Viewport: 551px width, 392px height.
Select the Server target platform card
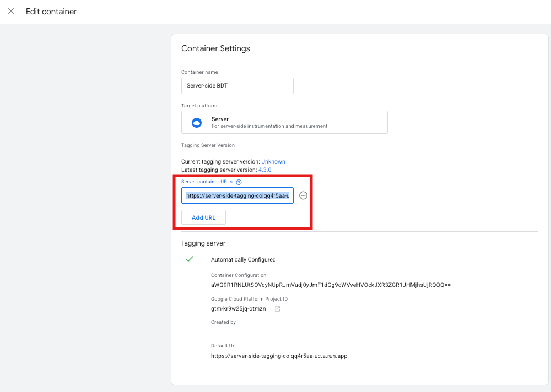[284, 122]
